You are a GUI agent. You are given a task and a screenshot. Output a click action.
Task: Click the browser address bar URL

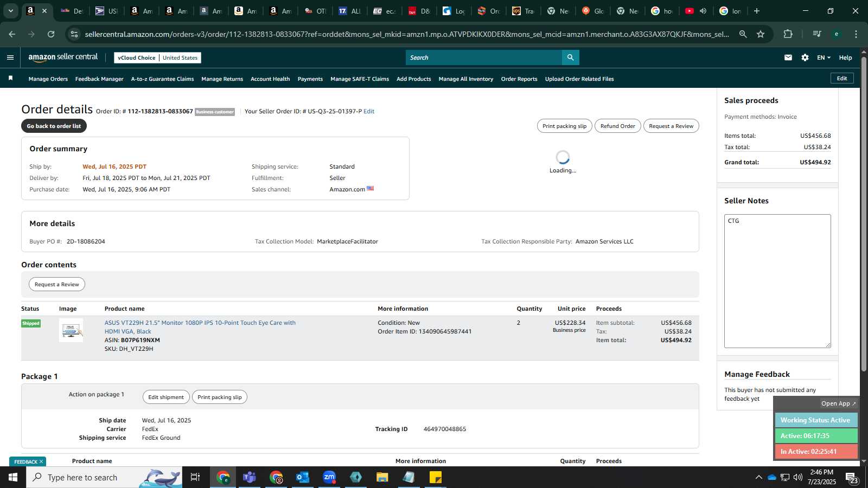(x=407, y=34)
